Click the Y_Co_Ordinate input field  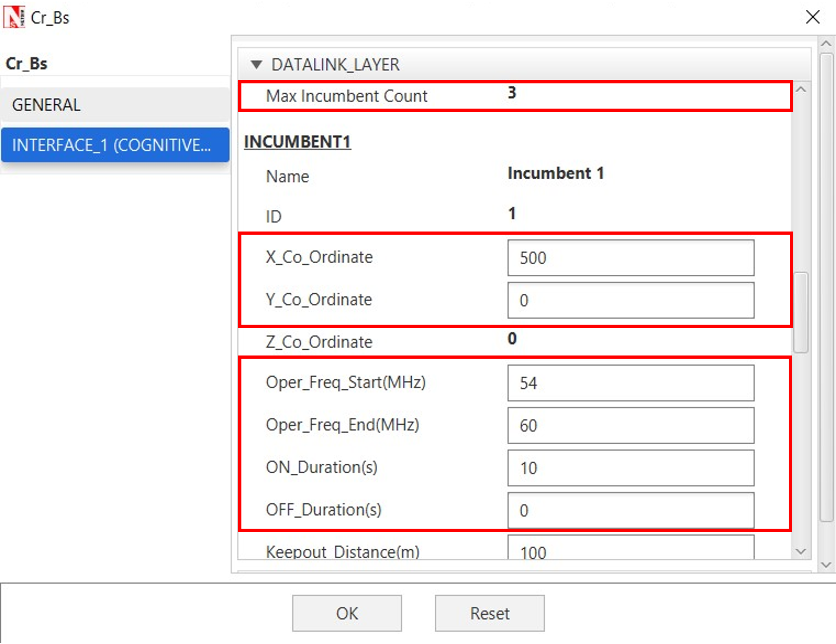(630, 300)
